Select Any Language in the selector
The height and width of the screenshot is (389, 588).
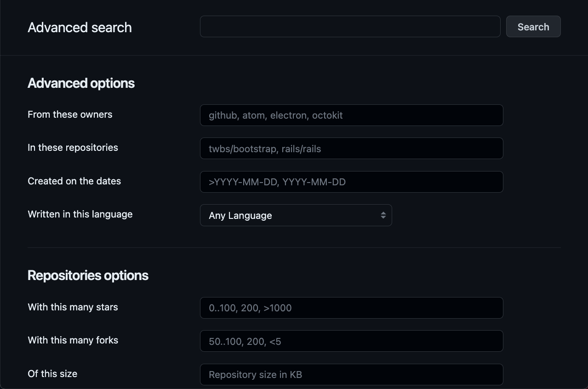(x=296, y=215)
